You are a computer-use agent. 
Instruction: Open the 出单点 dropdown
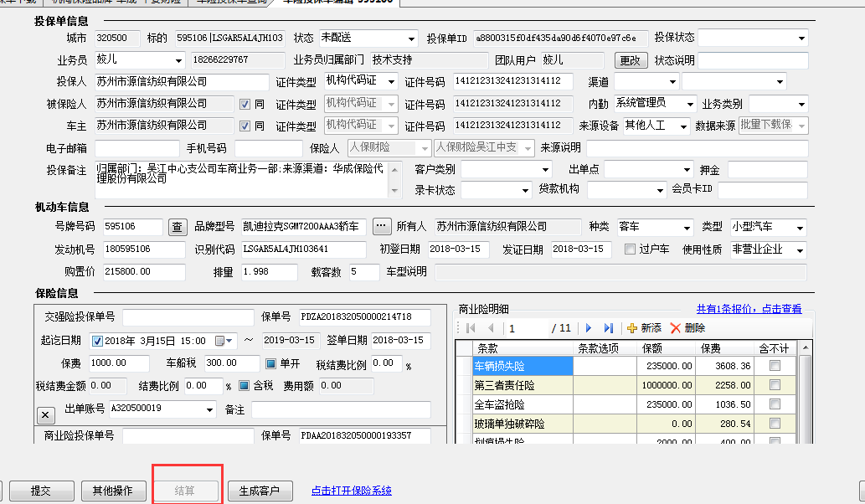coord(687,169)
